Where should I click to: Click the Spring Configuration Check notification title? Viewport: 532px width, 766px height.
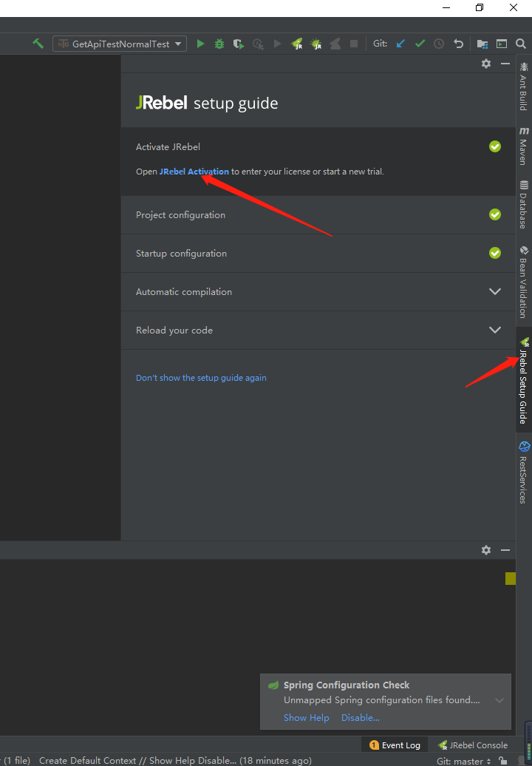pyautogui.click(x=347, y=685)
